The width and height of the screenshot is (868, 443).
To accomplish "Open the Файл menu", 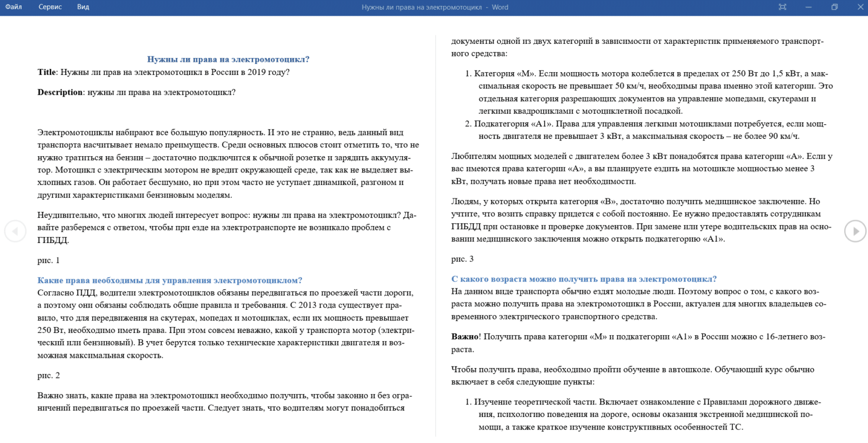I will (x=14, y=7).
